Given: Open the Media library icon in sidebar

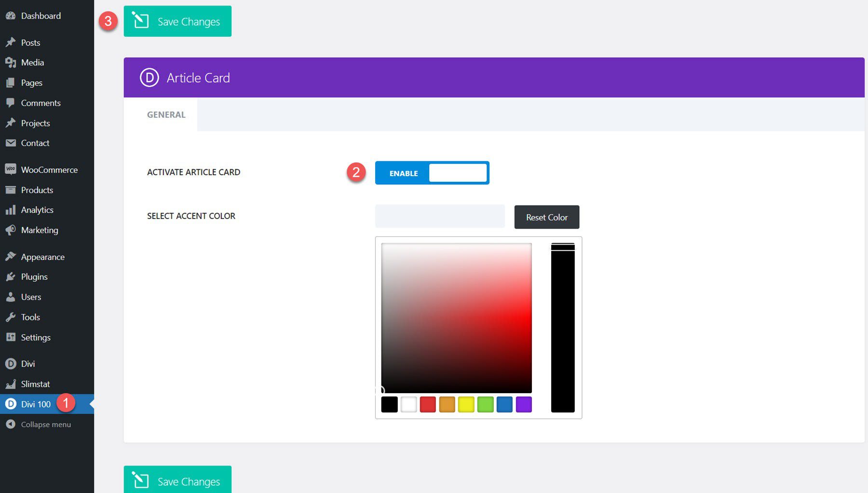Looking at the screenshot, I should click(11, 62).
